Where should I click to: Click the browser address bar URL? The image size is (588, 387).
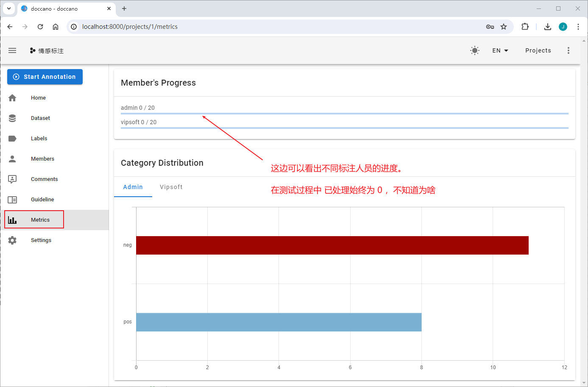click(130, 27)
